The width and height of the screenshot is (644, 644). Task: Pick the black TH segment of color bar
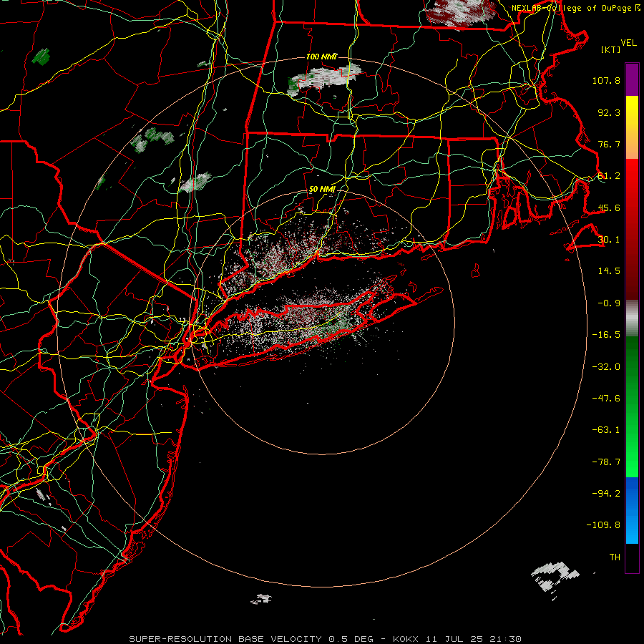pos(632,557)
